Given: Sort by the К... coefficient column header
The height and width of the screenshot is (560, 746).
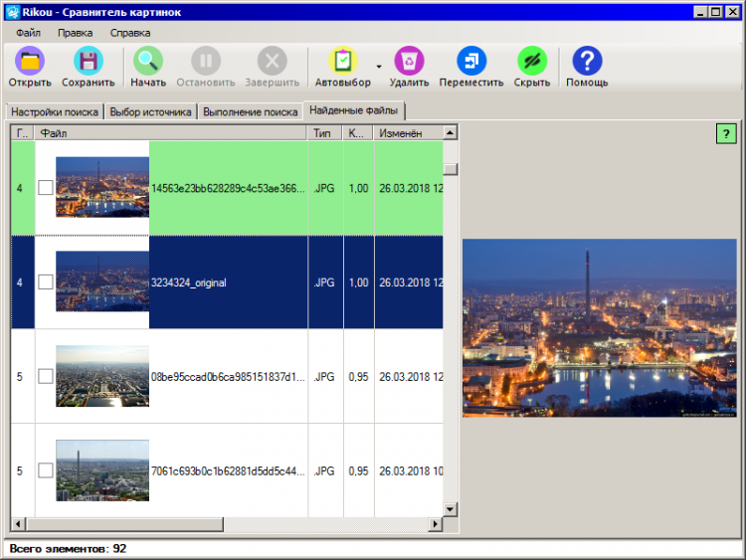Looking at the screenshot, I should click(358, 133).
